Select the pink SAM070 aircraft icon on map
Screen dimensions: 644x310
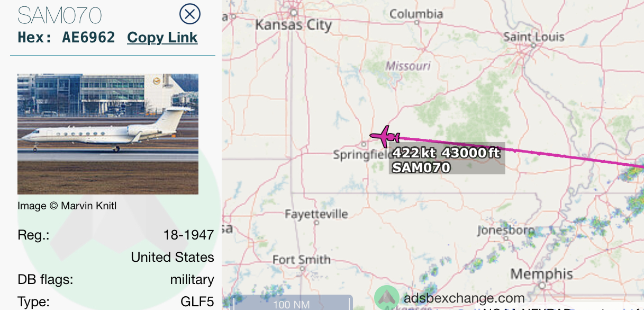[x=385, y=137]
